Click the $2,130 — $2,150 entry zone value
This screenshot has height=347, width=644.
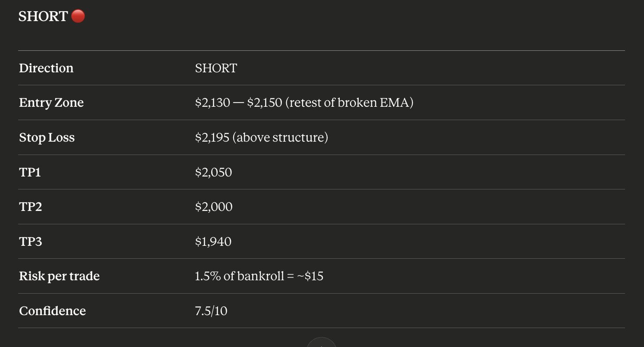(238, 102)
